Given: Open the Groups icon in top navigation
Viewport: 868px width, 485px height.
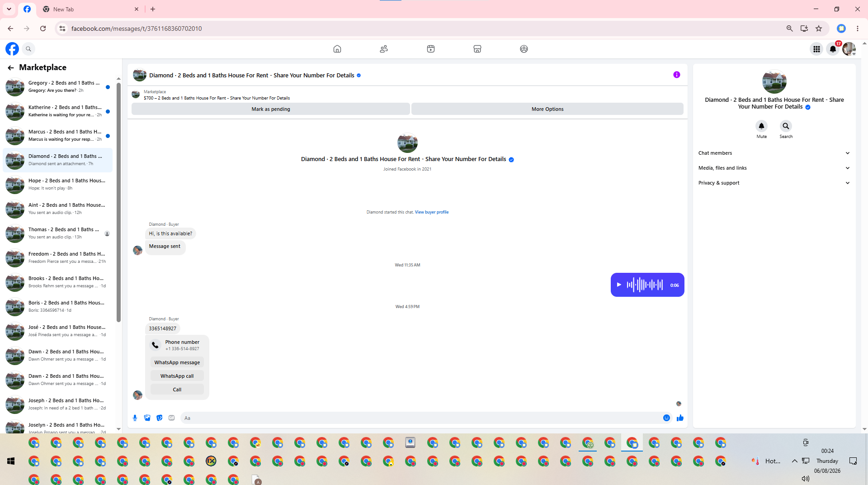Looking at the screenshot, I should [524, 49].
